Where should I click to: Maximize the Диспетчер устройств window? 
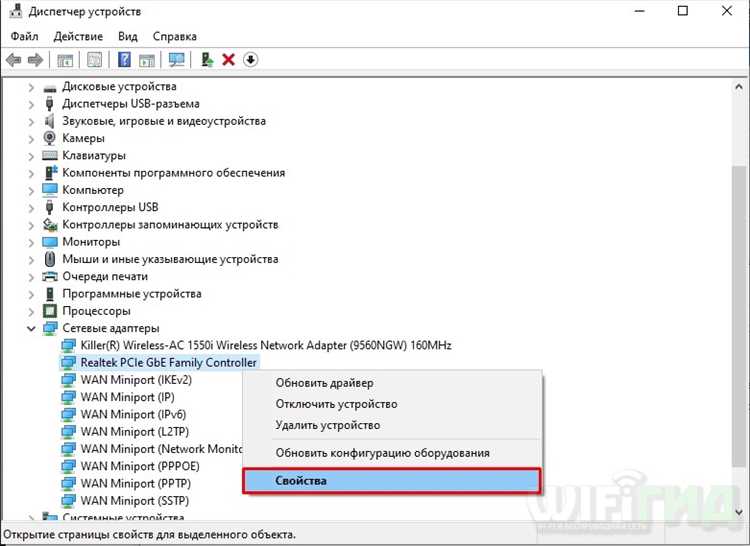(683, 11)
